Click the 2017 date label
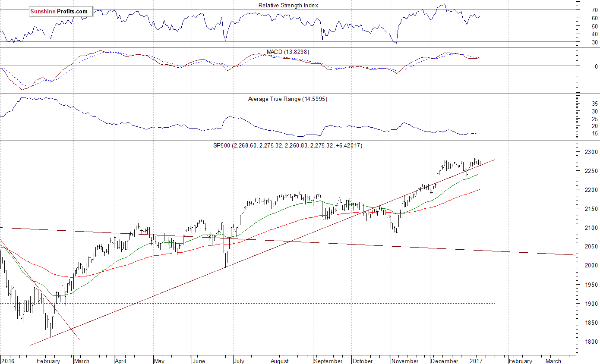Viewport: 600px width, 364px height. [477, 361]
